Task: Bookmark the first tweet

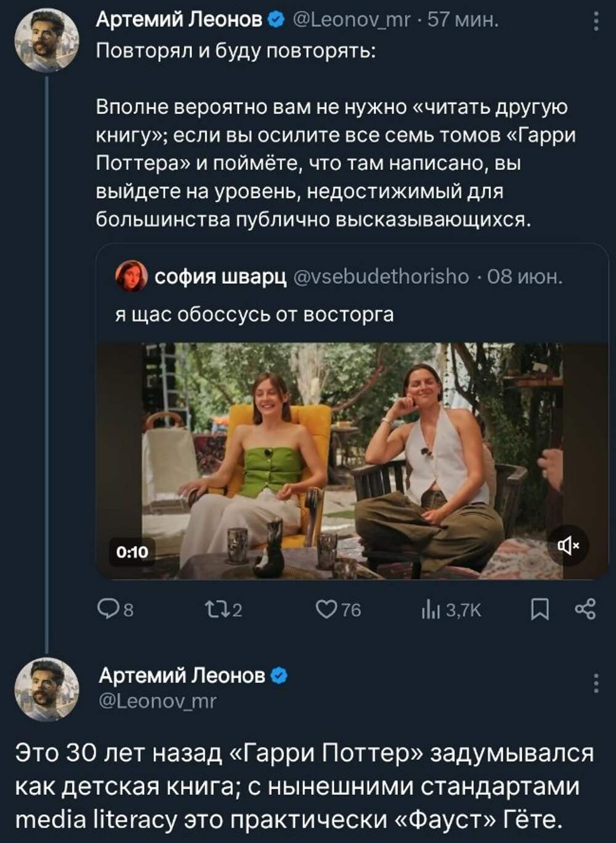Action: pyautogui.click(x=540, y=610)
